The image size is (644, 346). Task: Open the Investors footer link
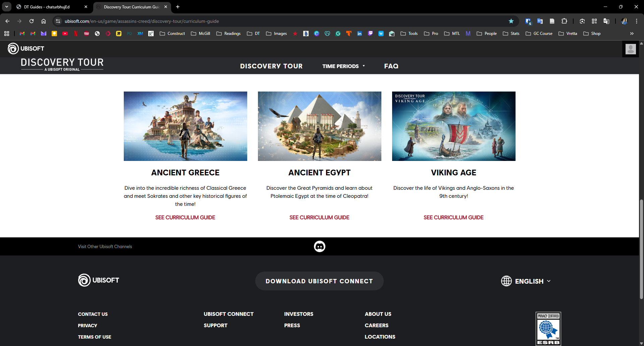[299, 314]
